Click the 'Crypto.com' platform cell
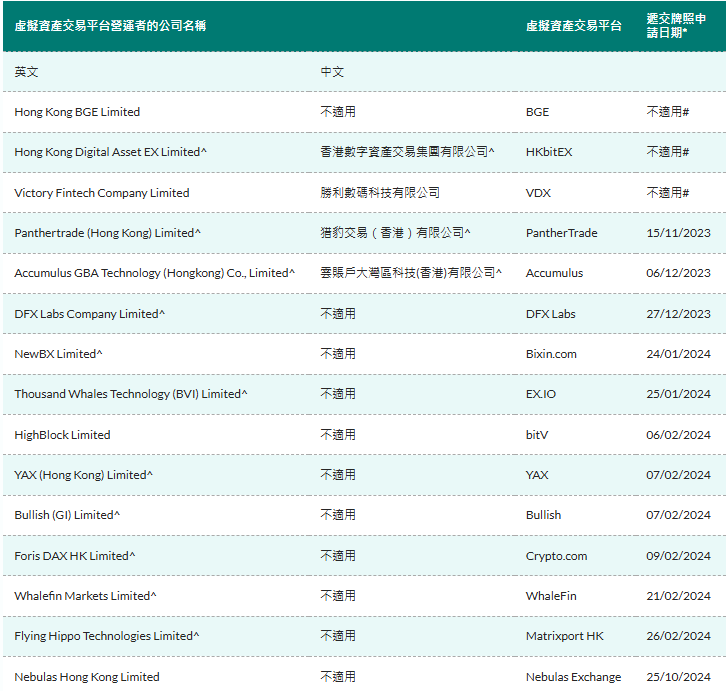The width and height of the screenshot is (726, 691). [x=556, y=556]
